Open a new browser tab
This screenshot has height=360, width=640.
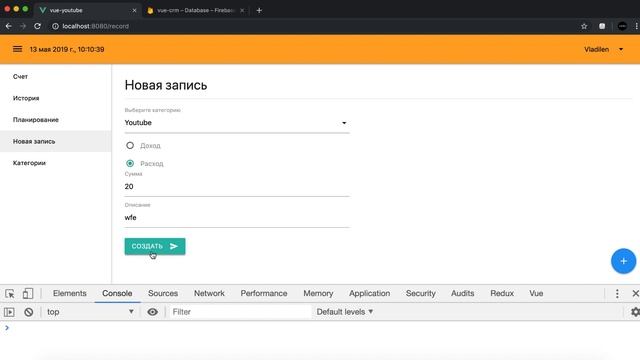pyautogui.click(x=259, y=10)
